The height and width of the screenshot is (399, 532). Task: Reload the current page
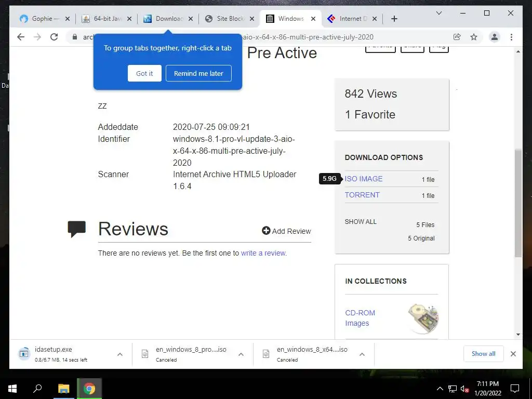(x=54, y=37)
